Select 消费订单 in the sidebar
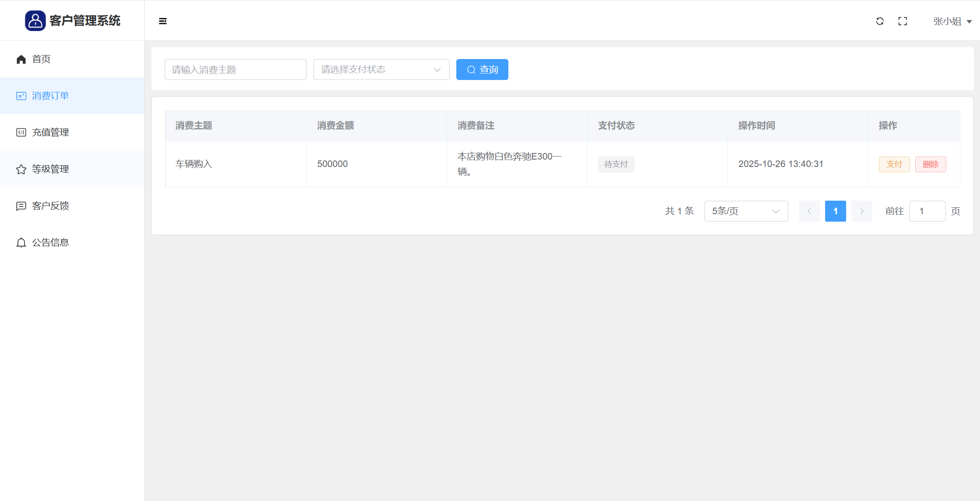980x501 pixels. click(x=50, y=96)
